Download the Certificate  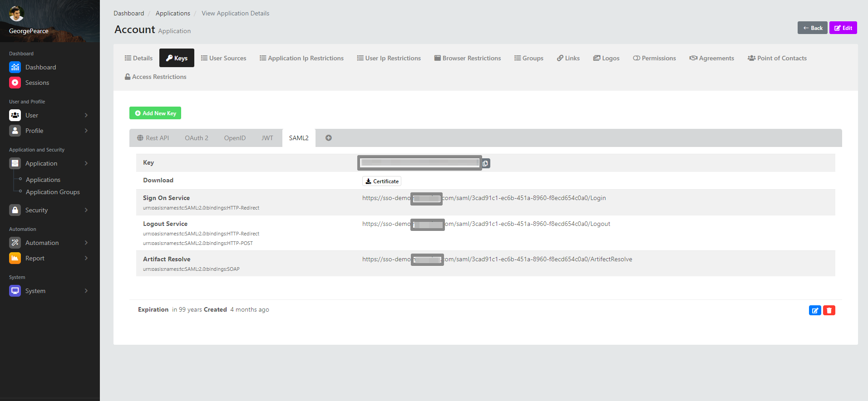click(x=382, y=181)
